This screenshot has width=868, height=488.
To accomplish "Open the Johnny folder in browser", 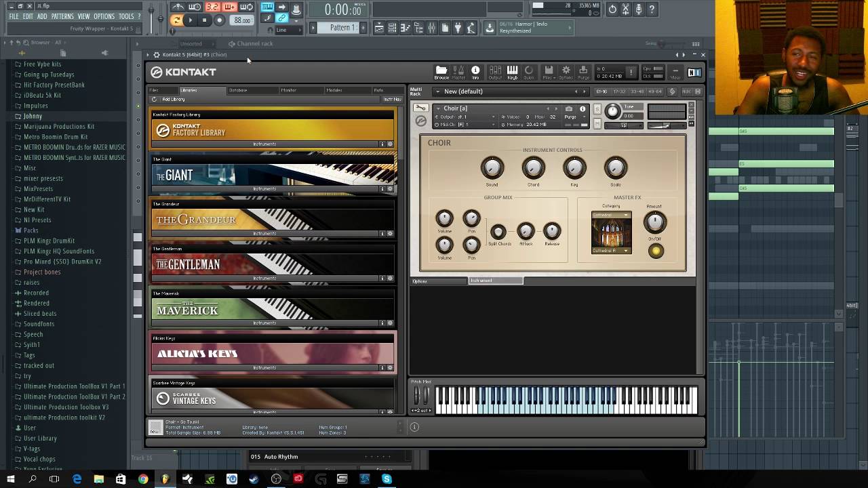I will pyautogui.click(x=33, y=116).
